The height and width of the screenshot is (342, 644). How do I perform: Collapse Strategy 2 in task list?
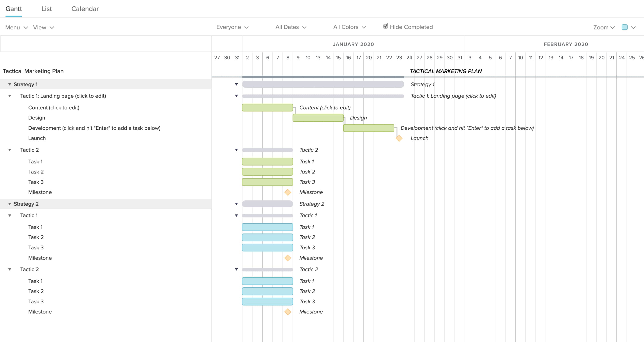tap(9, 204)
